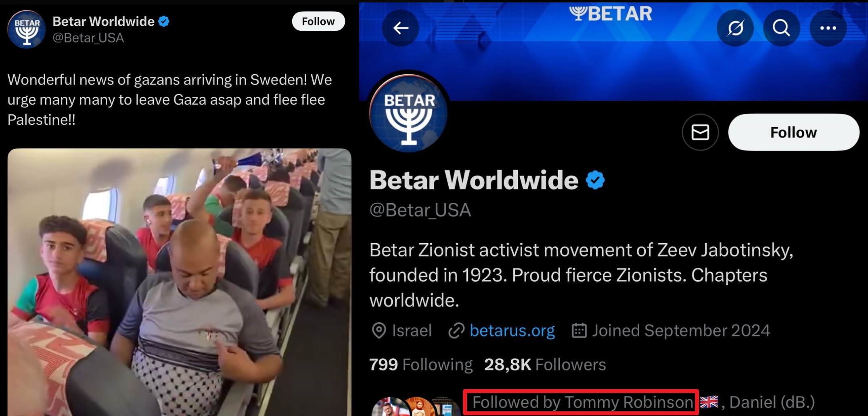View the 799 Following list
Viewport: 868px width, 416px height.
(421, 365)
